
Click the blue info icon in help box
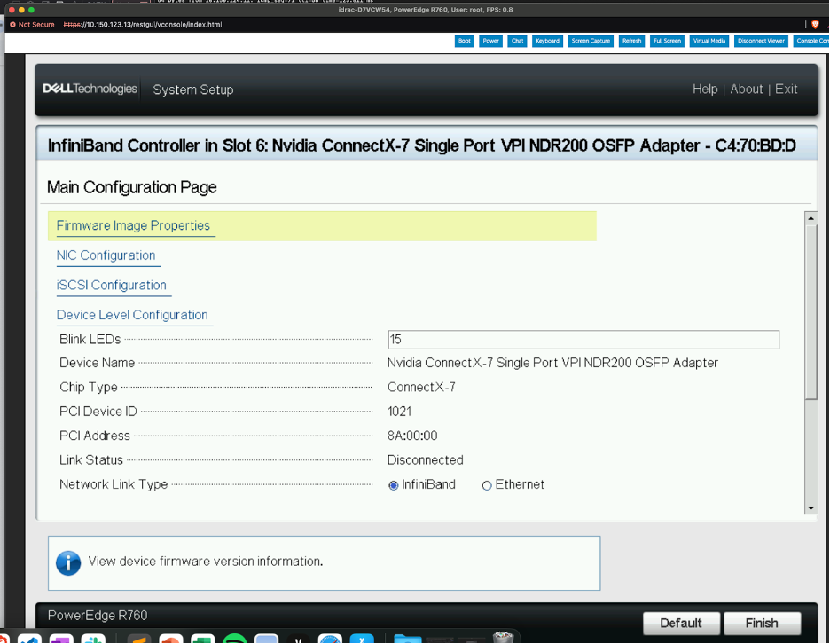[68, 562]
